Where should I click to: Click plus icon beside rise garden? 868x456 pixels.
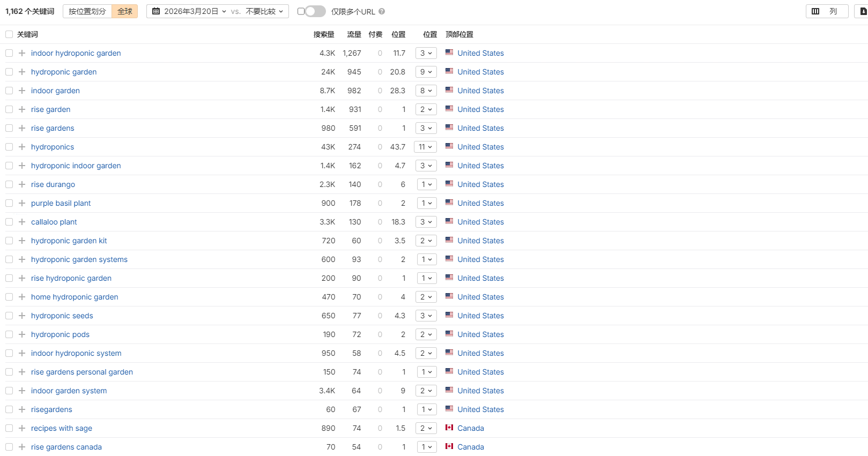pyautogui.click(x=22, y=109)
